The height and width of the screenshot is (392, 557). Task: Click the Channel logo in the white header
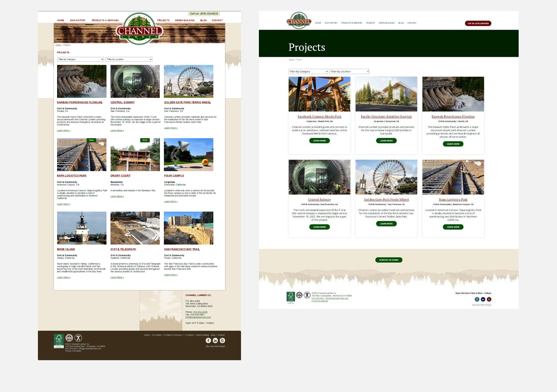(299, 21)
